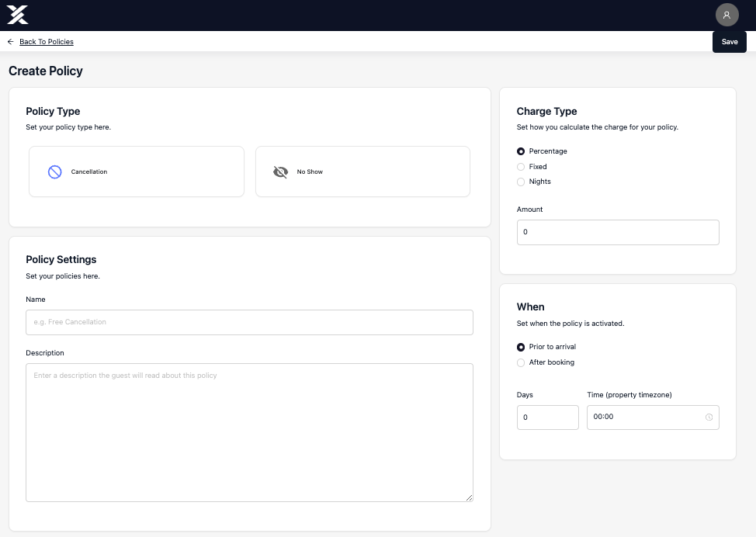Viewport: 756px width, 537px height.
Task: Select the No Show policy type card
Action: click(362, 171)
